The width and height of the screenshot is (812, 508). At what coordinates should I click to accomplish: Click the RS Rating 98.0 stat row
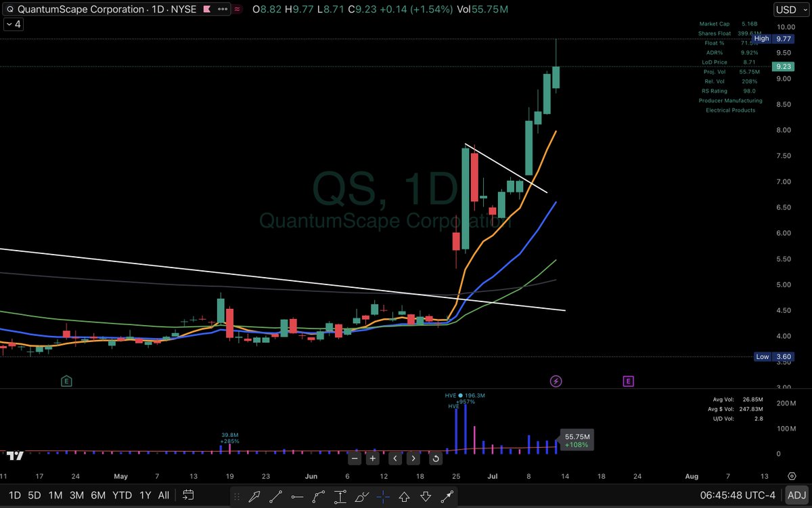tap(730, 90)
